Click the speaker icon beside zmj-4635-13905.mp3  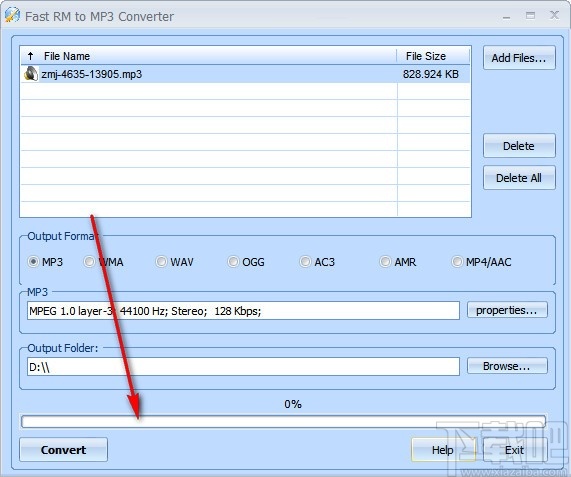(31, 74)
